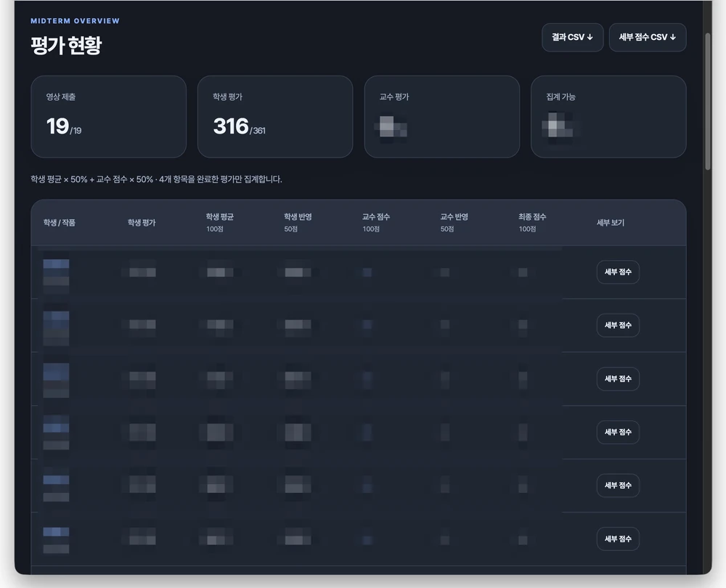View 세부 점수 for the sixth student row
This screenshot has width=726, height=588.
pos(618,539)
